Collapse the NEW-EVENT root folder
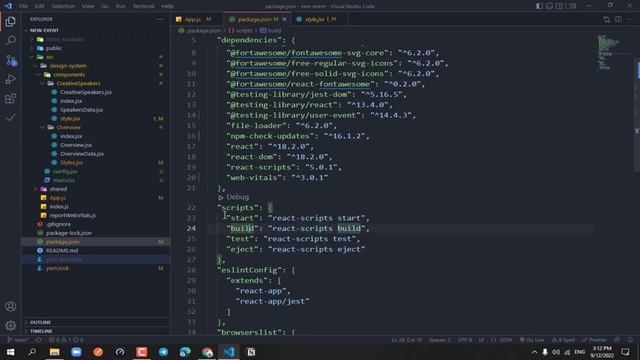 click(x=44, y=30)
